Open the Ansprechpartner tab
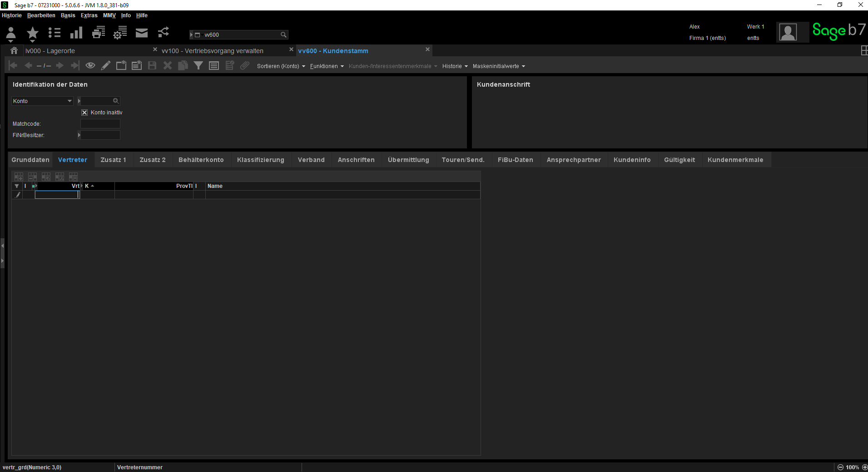 [x=574, y=160]
